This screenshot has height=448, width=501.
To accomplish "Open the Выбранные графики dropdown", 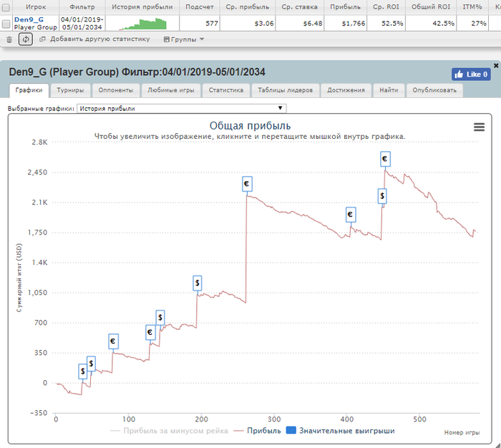I will point(182,108).
